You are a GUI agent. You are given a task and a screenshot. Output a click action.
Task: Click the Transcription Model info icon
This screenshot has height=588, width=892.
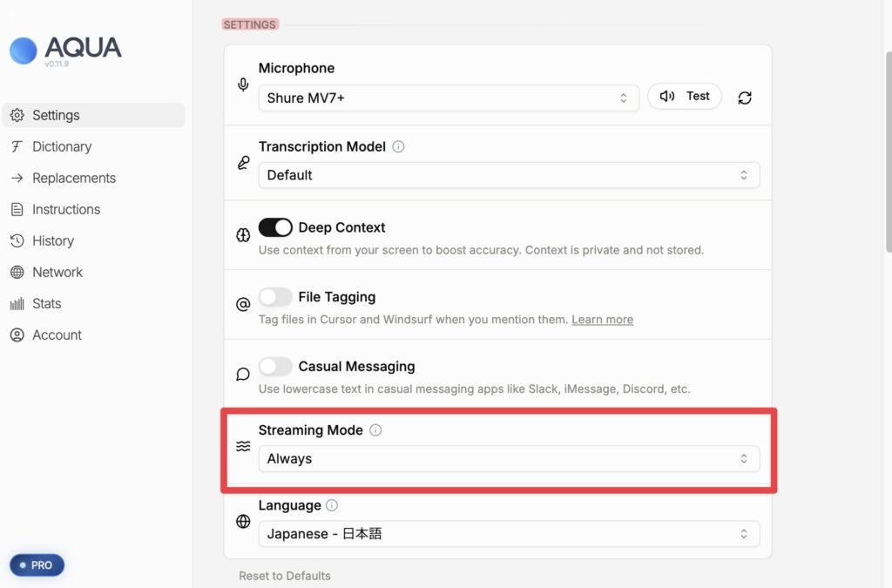398,146
